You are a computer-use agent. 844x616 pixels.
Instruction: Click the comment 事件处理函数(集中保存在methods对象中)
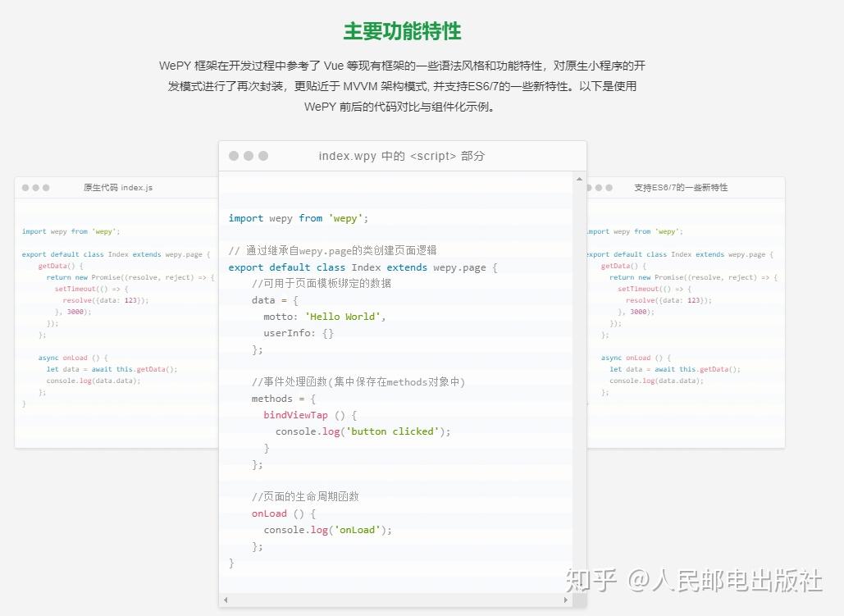[x=358, y=381]
